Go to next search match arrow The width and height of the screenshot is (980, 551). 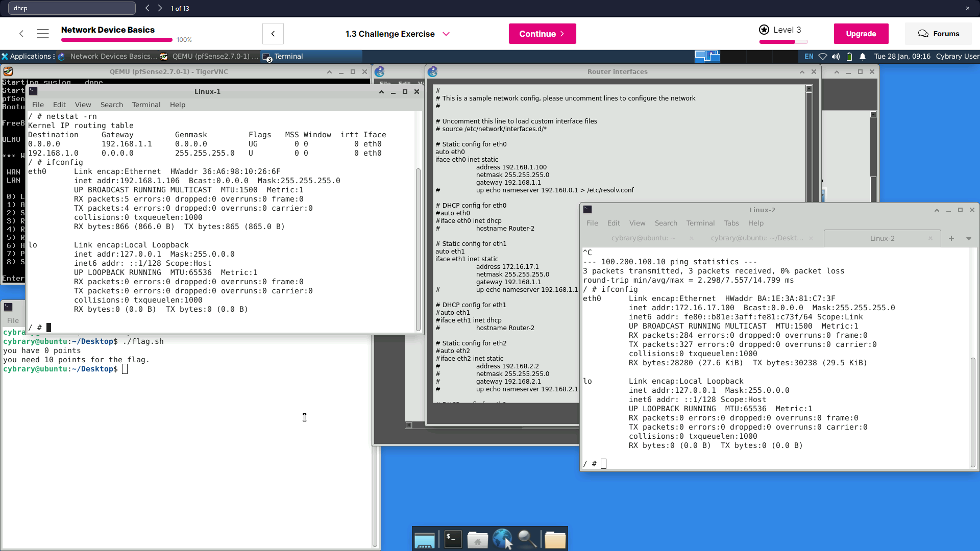click(x=160, y=8)
